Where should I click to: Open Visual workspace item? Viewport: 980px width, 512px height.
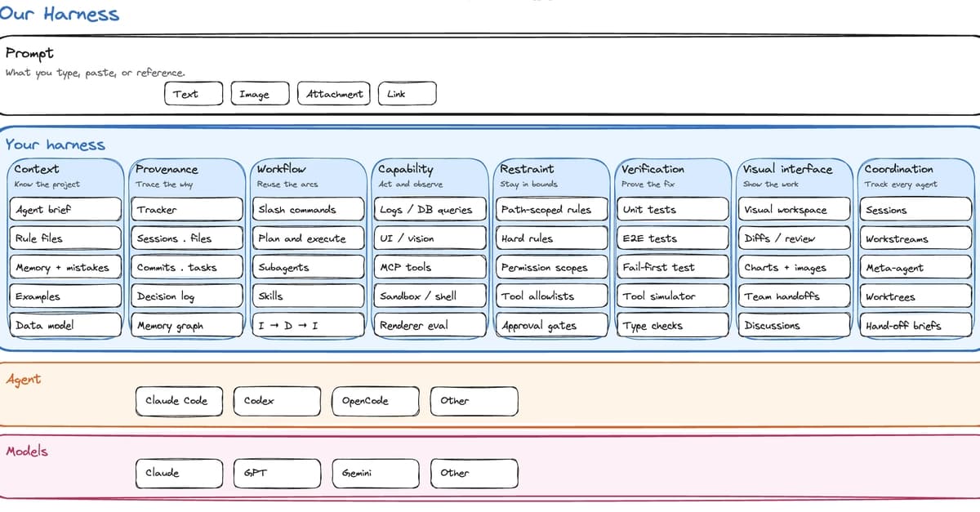[795, 209]
